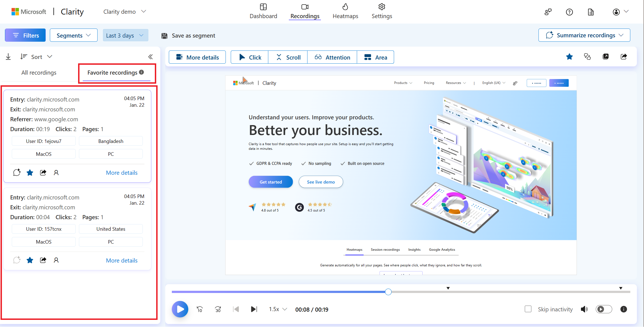Viewport: 644px width, 327px height.
Task: Open the player info icon
Action: pyautogui.click(x=624, y=309)
